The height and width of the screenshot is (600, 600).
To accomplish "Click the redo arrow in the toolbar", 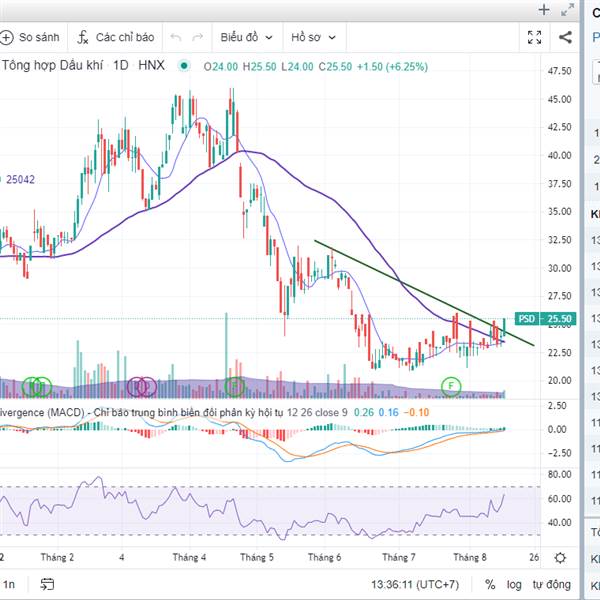I will (199, 38).
